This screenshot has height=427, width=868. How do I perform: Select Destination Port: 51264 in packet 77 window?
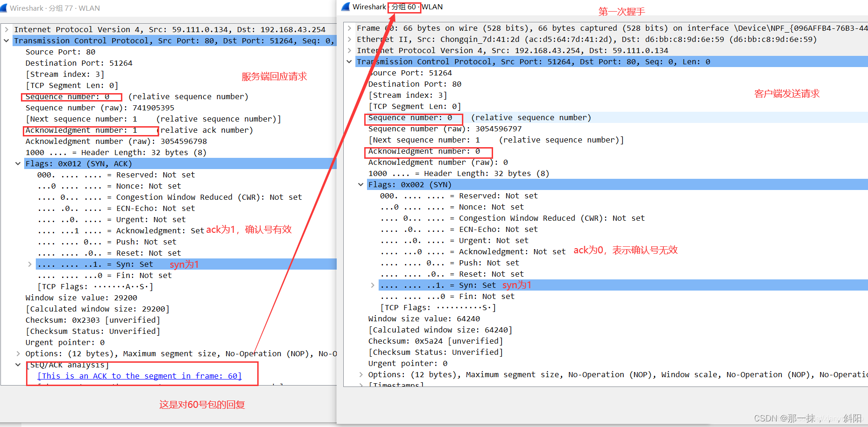click(x=79, y=63)
